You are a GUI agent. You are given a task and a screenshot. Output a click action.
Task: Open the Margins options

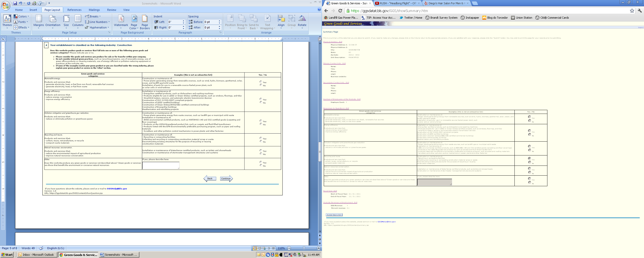point(38,21)
